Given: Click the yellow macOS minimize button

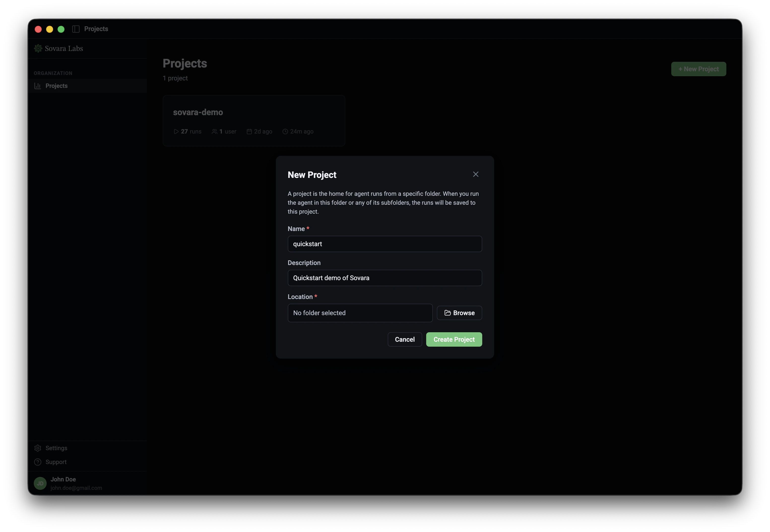Looking at the screenshot, I should click(49, 29).
